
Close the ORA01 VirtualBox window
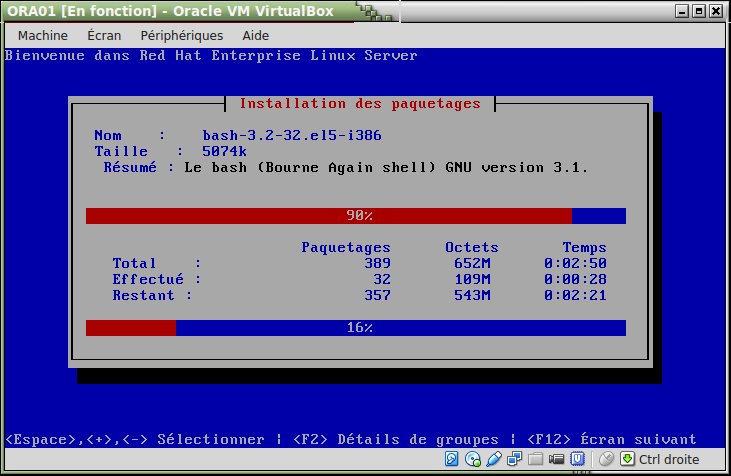(x=716, y=11)
